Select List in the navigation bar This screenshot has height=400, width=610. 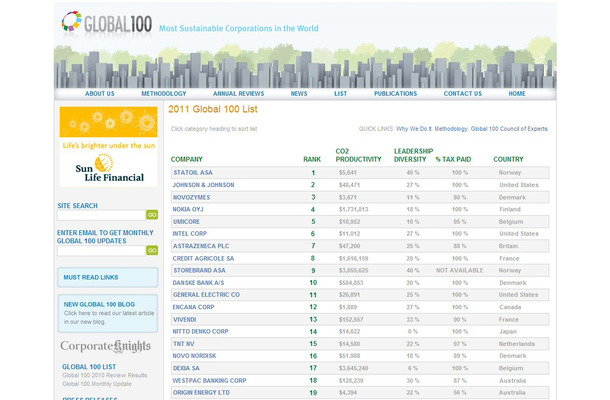pos(340,94)
